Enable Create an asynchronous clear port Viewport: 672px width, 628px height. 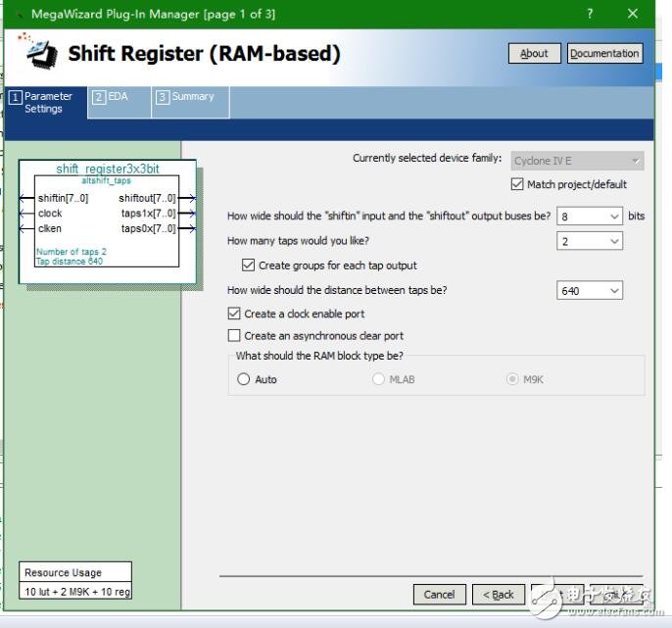pyautogui.click(x=234, y=336)
